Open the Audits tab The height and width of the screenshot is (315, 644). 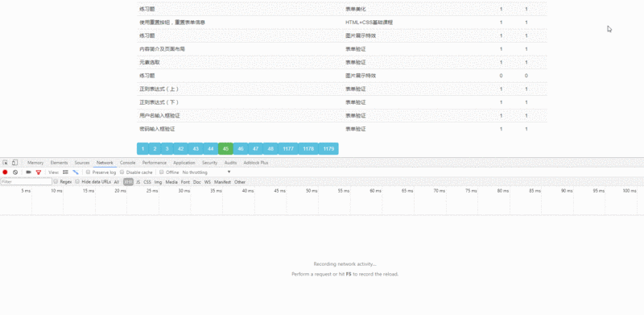click(230, 163)
